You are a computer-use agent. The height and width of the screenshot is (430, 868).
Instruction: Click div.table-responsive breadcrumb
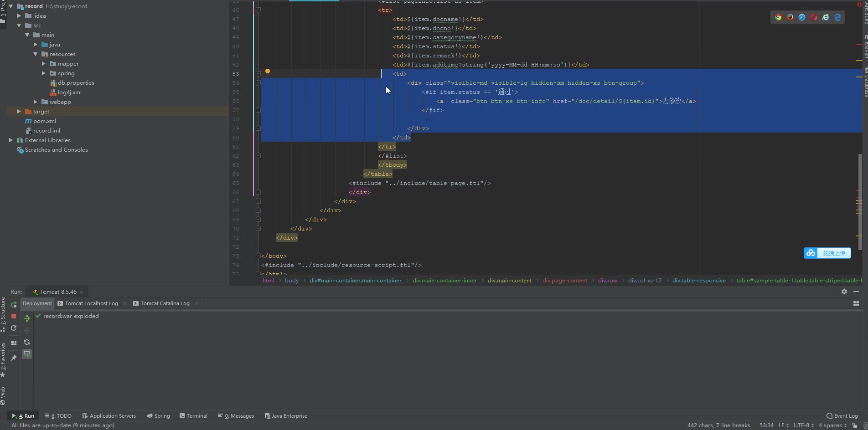click(699, 281)
